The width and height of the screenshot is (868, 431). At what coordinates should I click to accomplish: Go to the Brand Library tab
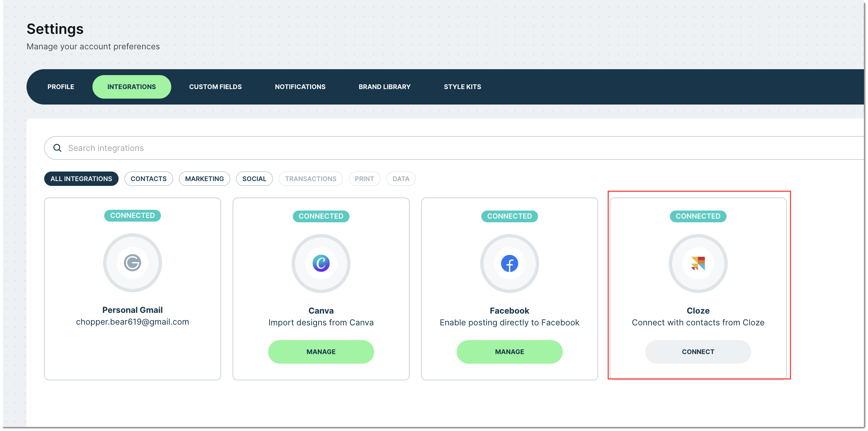[x=384, y=87]
